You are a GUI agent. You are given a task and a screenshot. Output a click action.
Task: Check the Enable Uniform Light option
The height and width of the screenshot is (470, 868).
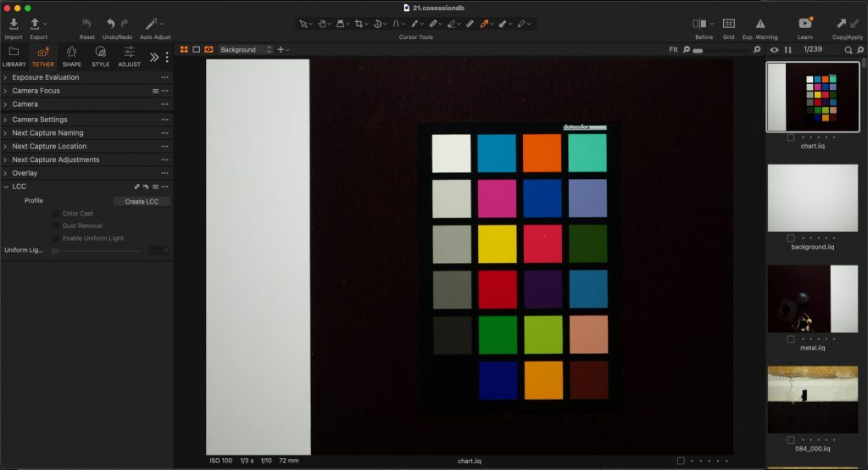coord(57,238)
